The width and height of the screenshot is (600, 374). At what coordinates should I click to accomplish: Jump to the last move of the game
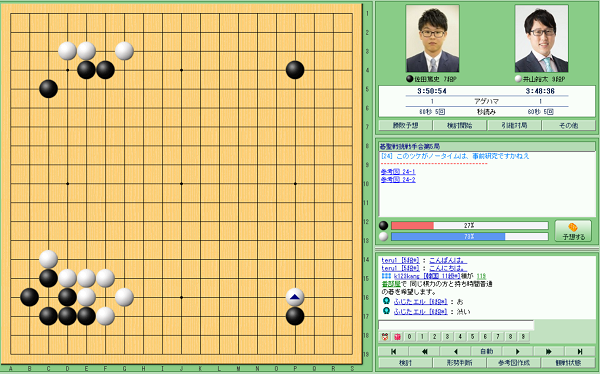(x=580, y=351)
